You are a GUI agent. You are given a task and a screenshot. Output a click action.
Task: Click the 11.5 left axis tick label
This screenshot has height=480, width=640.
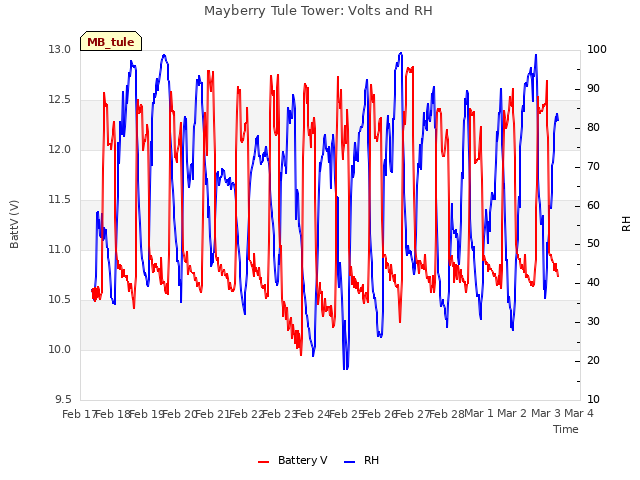[x=59, y=200]
